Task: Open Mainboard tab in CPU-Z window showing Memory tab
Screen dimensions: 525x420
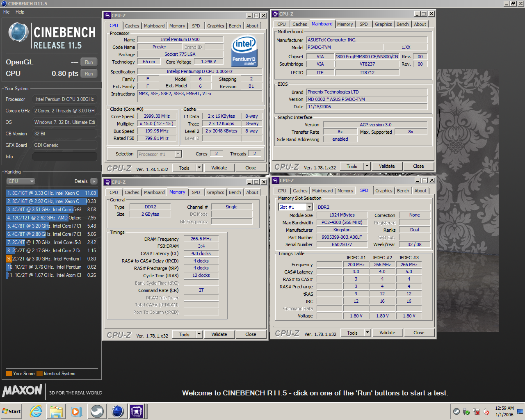Action: tap(154, 192)
